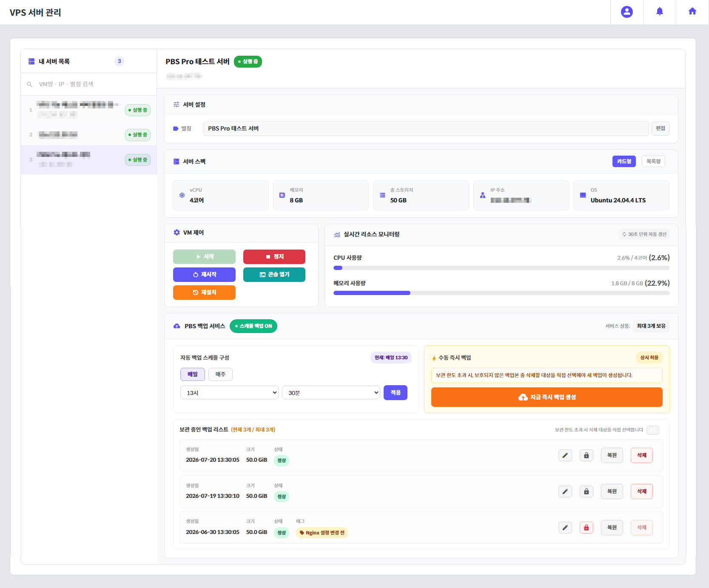The width and height of the screenshot is (709, 588).
Task: Click the server count badge showing 3
Action: 120,61
